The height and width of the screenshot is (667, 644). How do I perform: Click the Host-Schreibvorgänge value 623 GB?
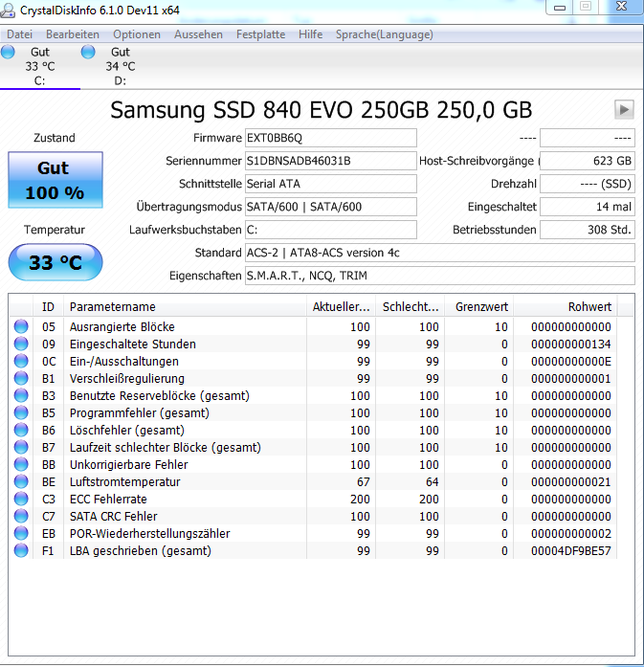pyautogui.click(x=588, y=161)
